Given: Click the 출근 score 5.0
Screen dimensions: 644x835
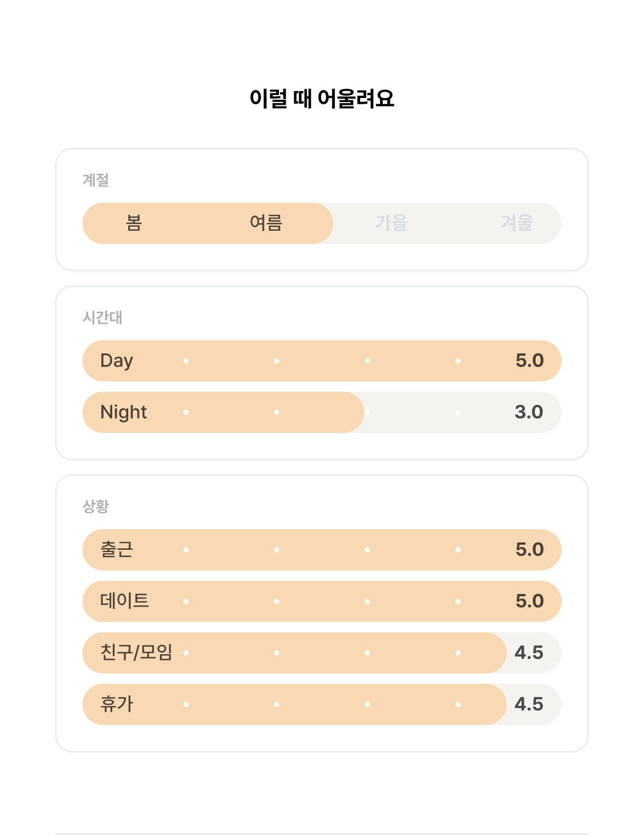Looking at the screenshot, I should pyautogui.click(x=530, y=550).
